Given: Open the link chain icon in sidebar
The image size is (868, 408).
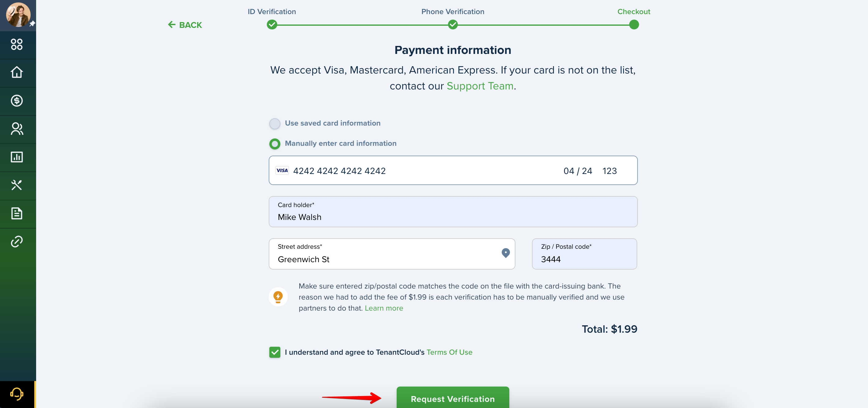Looking at the screenshot, I should (x=17, y=241).
